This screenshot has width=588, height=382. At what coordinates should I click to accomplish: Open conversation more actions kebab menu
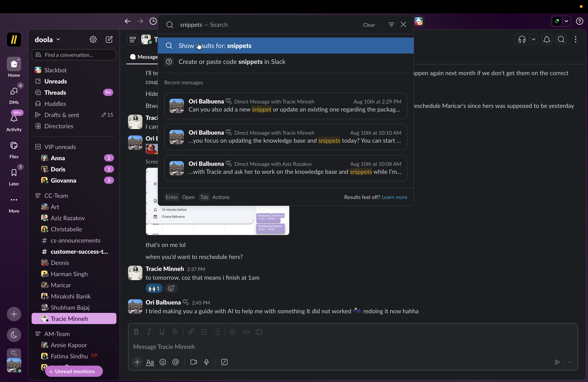[x=576, y=40]
